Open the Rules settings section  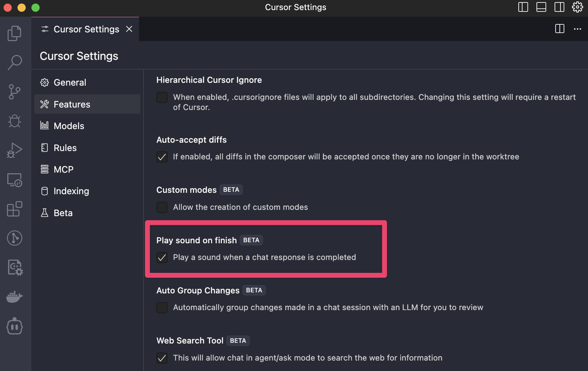pyautogui.click(x=87, y=148)
